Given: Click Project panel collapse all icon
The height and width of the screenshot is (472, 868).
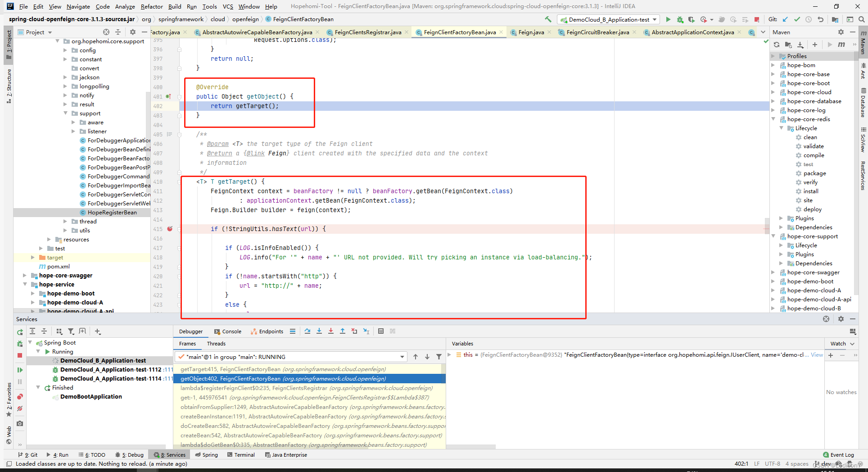Looking at the screenshot, I should coord(118,32).
